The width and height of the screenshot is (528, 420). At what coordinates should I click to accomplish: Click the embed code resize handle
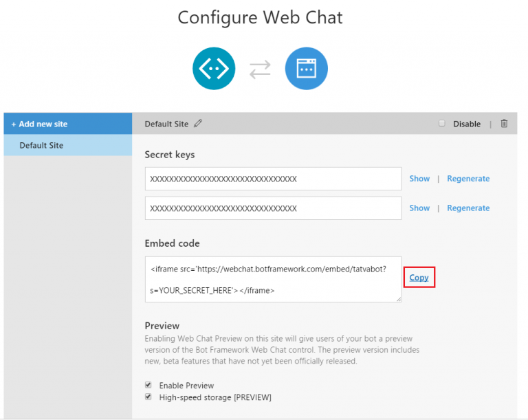[399, 299]
